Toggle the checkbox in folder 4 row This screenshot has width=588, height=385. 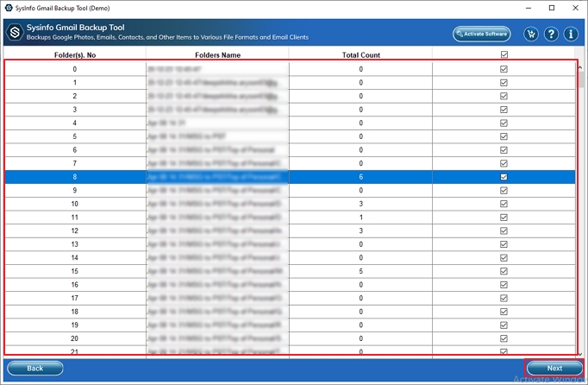pos(504,123)
